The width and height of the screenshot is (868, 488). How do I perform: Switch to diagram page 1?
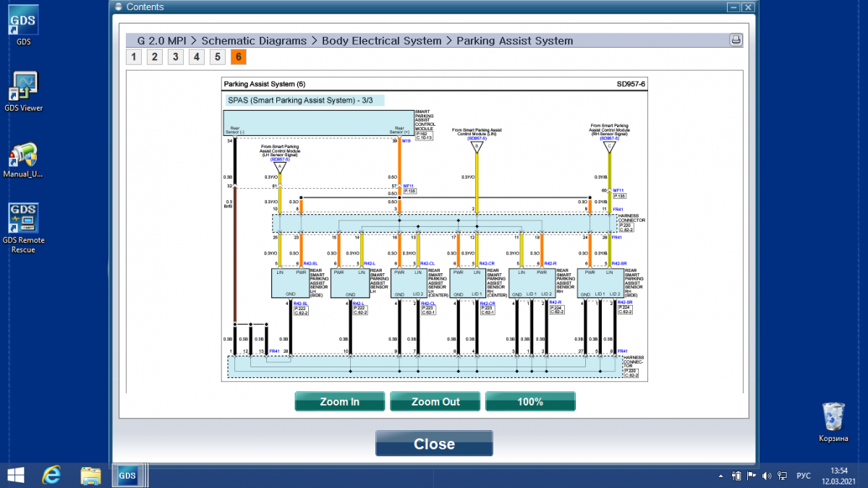coord(133,57)
